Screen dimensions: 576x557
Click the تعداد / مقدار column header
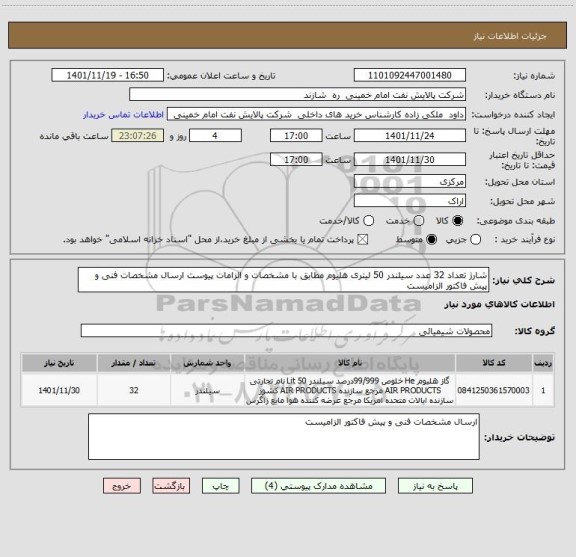pyautogui.click(x=134, y=363)
